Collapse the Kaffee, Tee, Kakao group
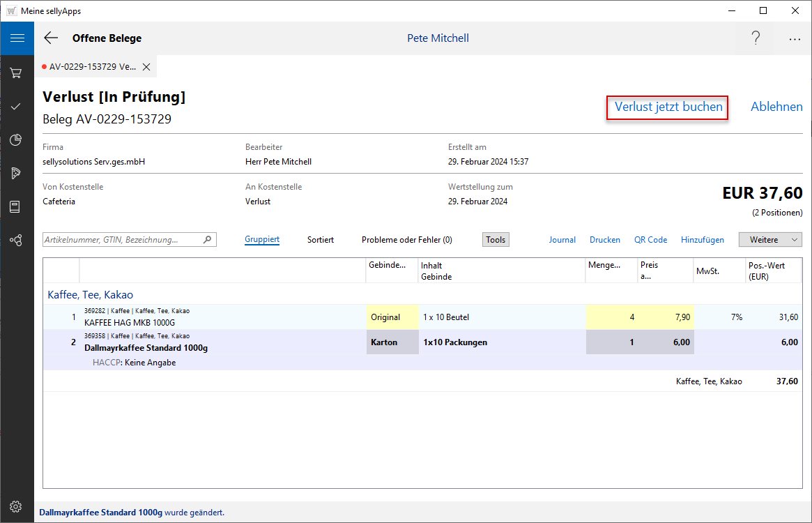 click(91, 294)
